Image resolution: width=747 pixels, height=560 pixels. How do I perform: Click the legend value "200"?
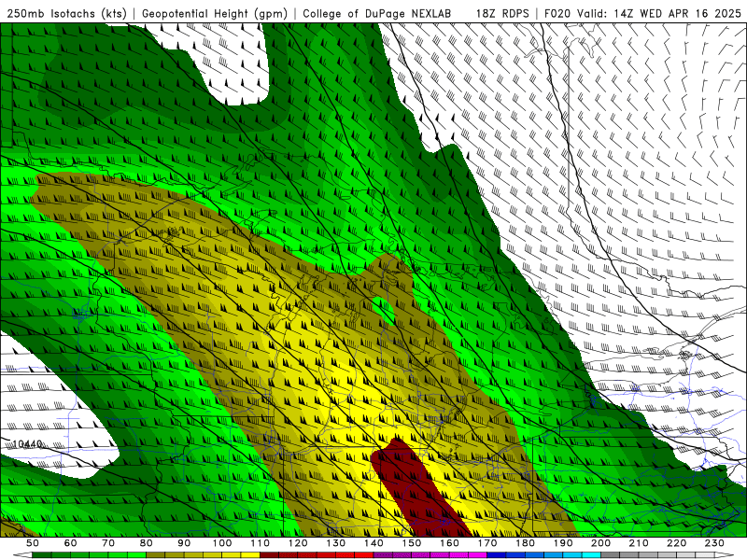click(x=600, y=543)
